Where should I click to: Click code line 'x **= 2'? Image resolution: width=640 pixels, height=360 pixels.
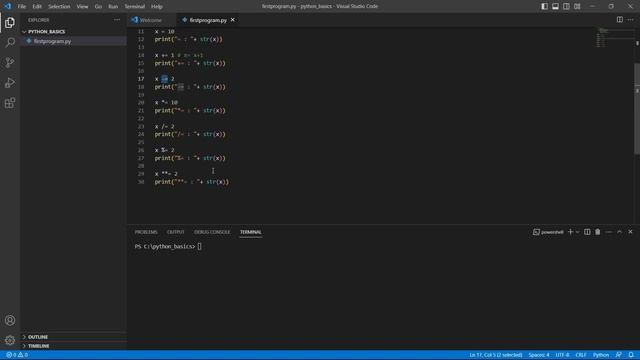click(x=166, y=174)
